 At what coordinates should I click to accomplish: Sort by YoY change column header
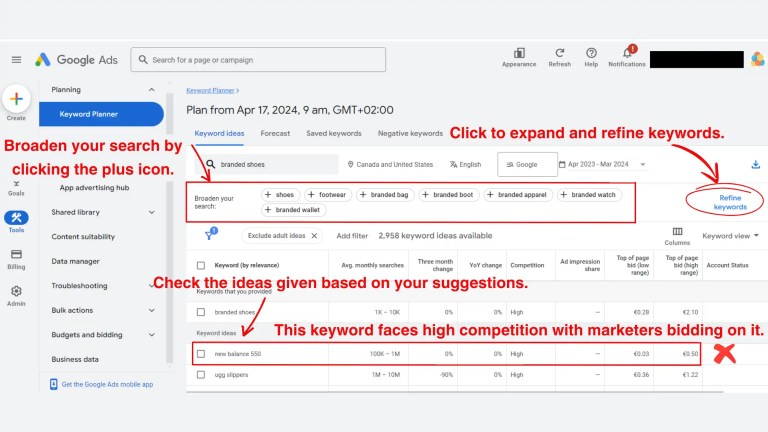click(x=485, y=265)
